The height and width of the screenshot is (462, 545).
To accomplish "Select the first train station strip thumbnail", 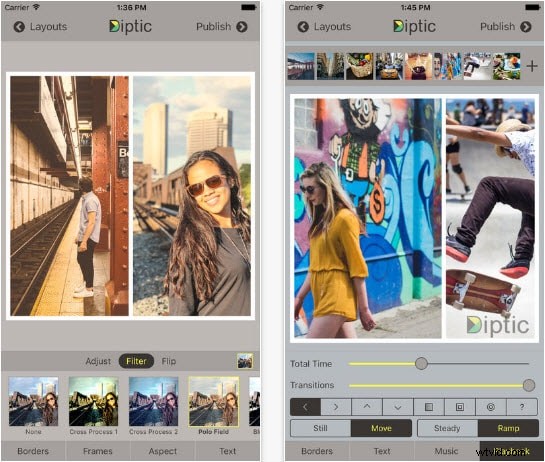I will 301,66.
